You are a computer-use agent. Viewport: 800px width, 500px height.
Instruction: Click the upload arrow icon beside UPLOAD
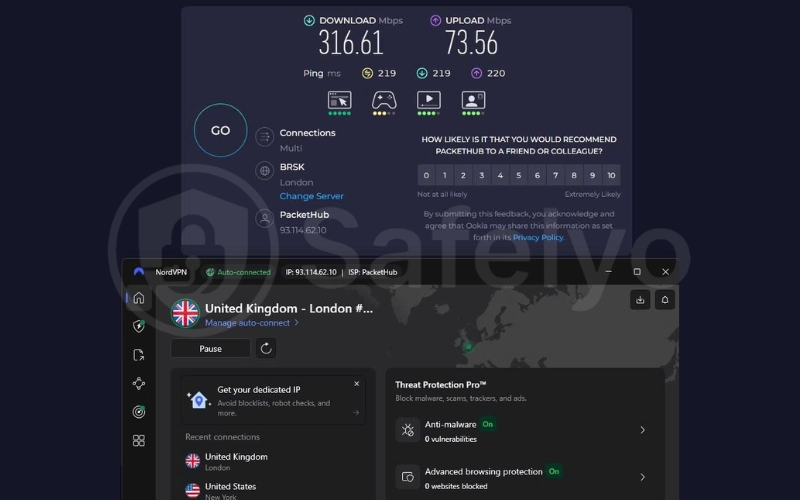(435, 20)
